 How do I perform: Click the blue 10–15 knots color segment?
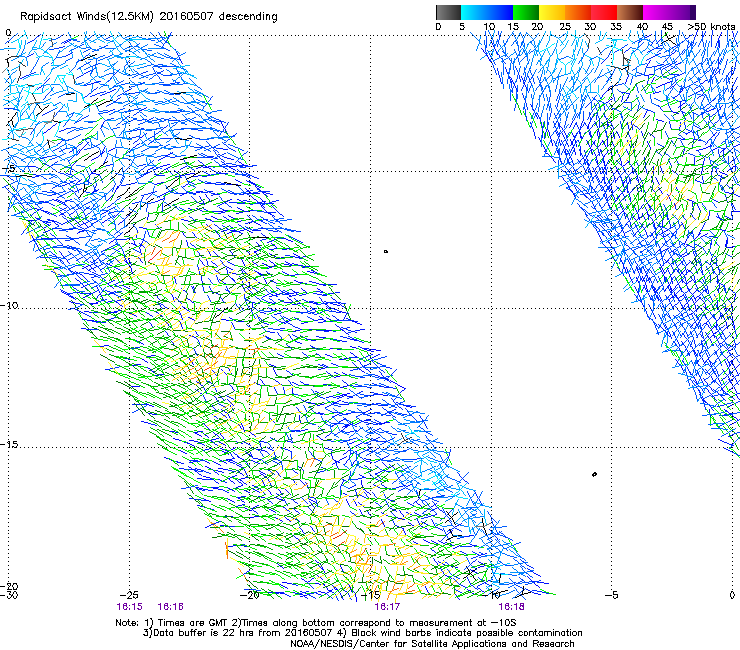pyautogui.click(x=500, y=12)
